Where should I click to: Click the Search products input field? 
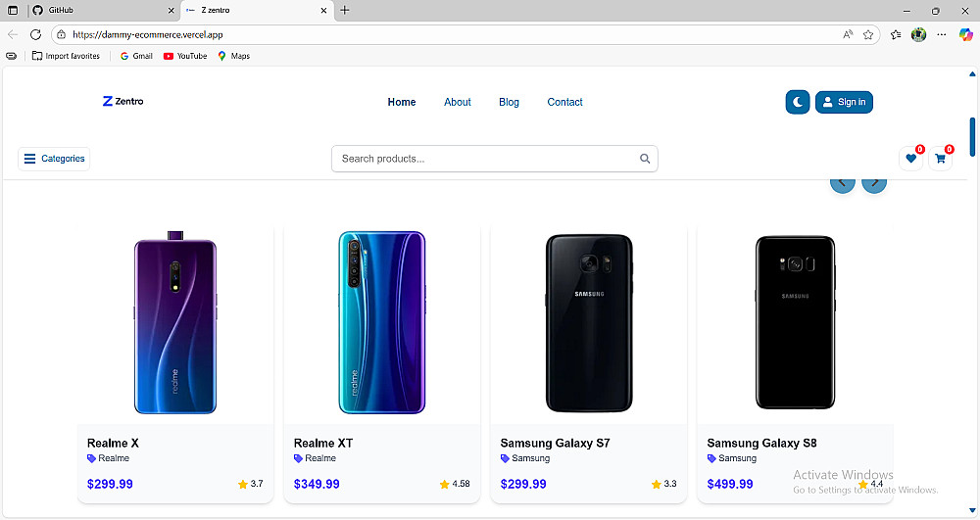click(x=485, y=159)
